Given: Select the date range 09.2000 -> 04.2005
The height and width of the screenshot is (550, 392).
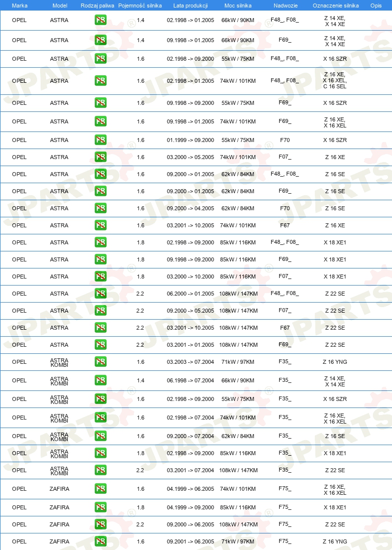Looking at the screenshot, I should 190,208.
